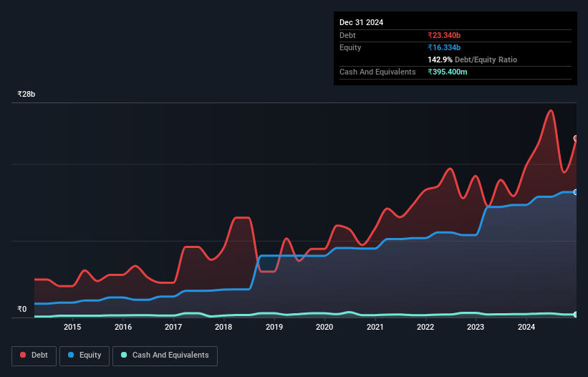Click the 2022 axis label
The width and height of the screenshot is (588, 377).
(x=425, y=327)
